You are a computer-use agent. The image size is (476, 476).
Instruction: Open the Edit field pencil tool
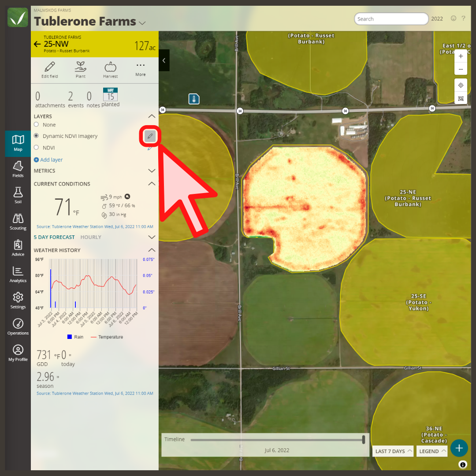tap(49, 70)
